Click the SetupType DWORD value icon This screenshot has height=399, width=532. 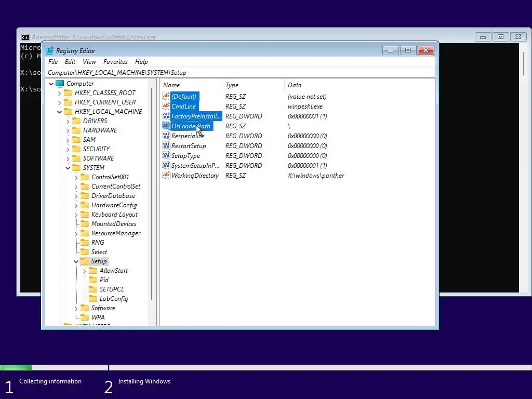tap(166, 155)
